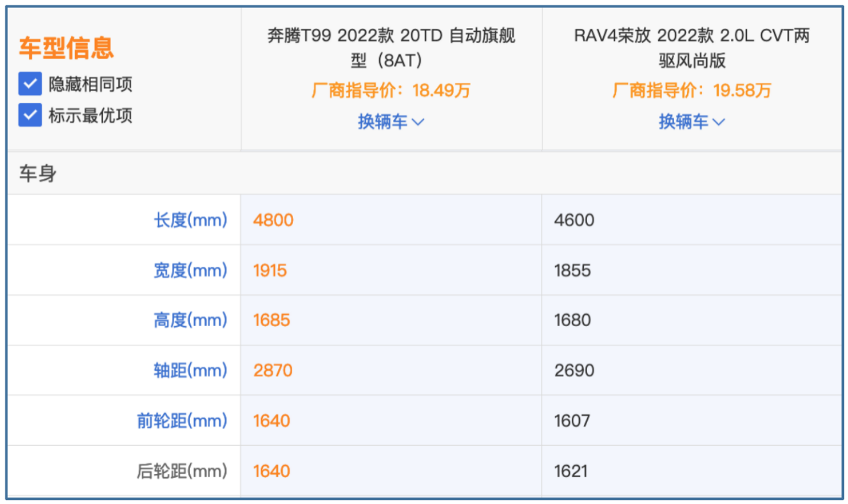Click the 18.49万 guide price
This screenshot has width=848, height=504.
tap(441, 90)
